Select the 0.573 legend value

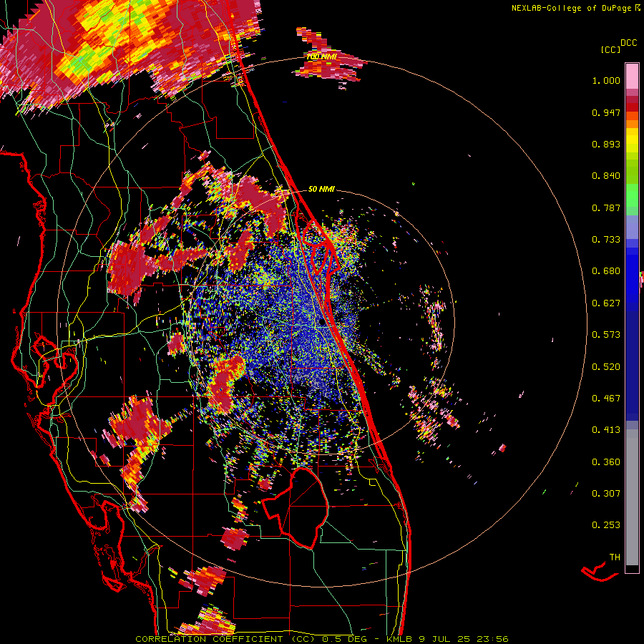click(606, 335)
